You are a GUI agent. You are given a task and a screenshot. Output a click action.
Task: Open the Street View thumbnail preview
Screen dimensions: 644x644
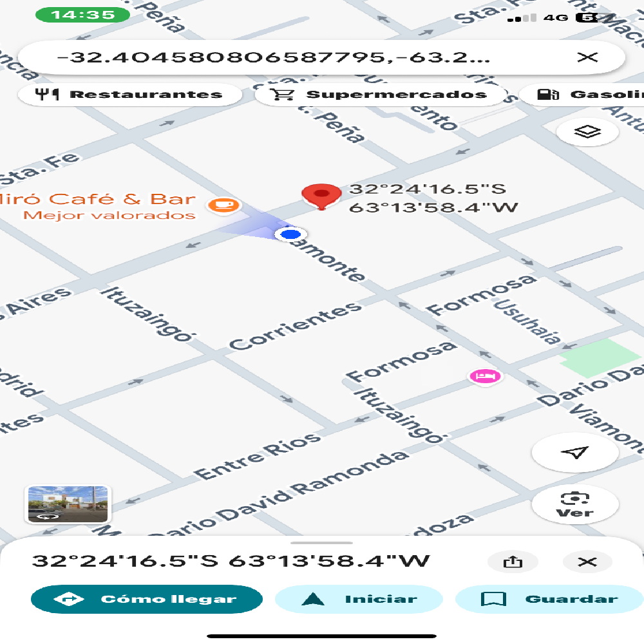click(68, 504)
